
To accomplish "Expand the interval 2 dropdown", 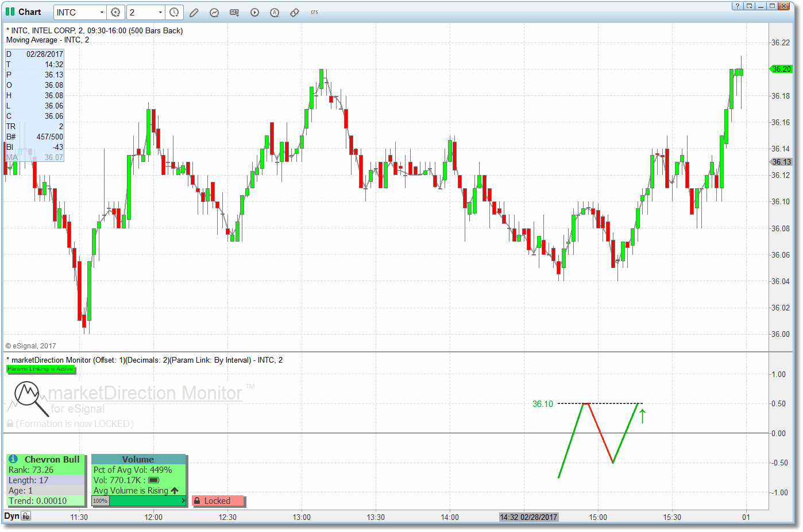I will (x=160, y=12).
